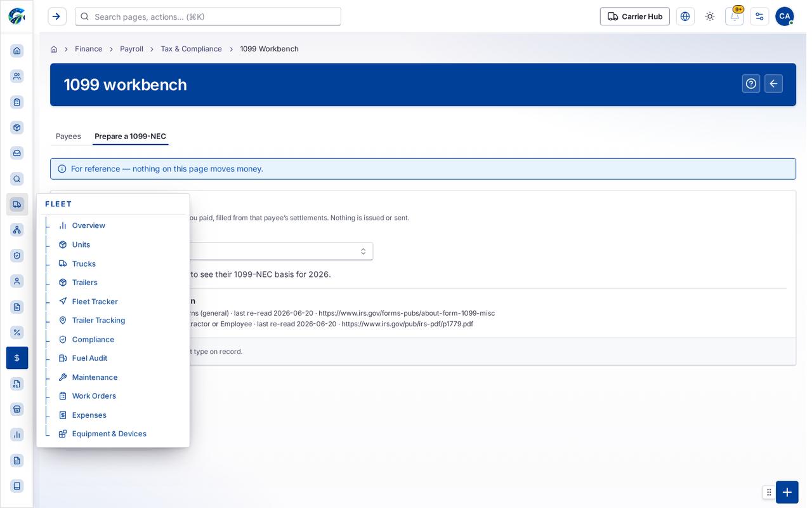
Task: Click the irs.gov p1779.pdf reference URL
Action: tap(407, 324)
